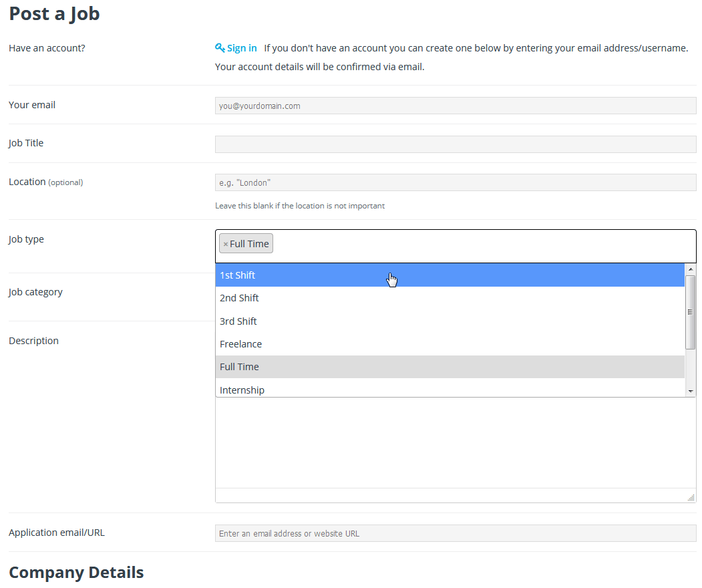Image resolution: width=702 pixels, height=588 pixels.
Task: Click the dropdown list scrollbar thumb
Action: pyautogui.click(x=691, y=312)
